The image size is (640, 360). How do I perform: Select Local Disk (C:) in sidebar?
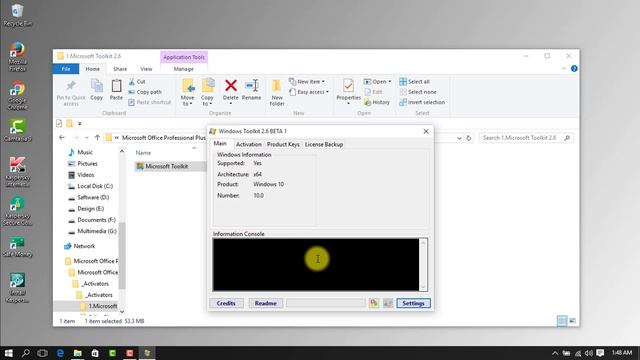pyautogui.click(x=91, y=186)
